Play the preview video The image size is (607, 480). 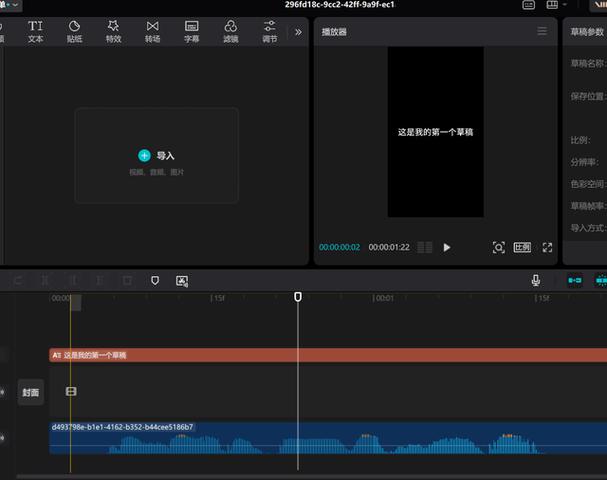pyautogui.click(x=447, y=247)
